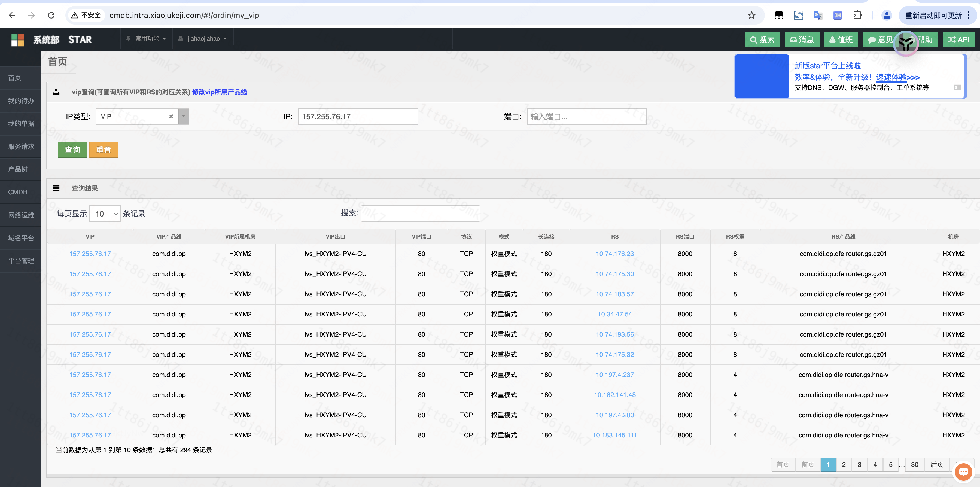Click the list icon beside 查询结果
Screen dimensions: 980x487
pyautogui.click(x=56, y=188)
